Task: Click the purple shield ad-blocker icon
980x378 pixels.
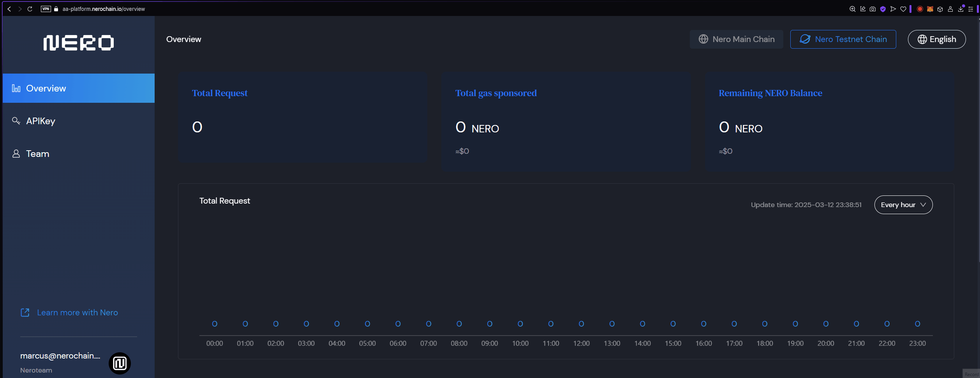Action: (x=883, y=9)
